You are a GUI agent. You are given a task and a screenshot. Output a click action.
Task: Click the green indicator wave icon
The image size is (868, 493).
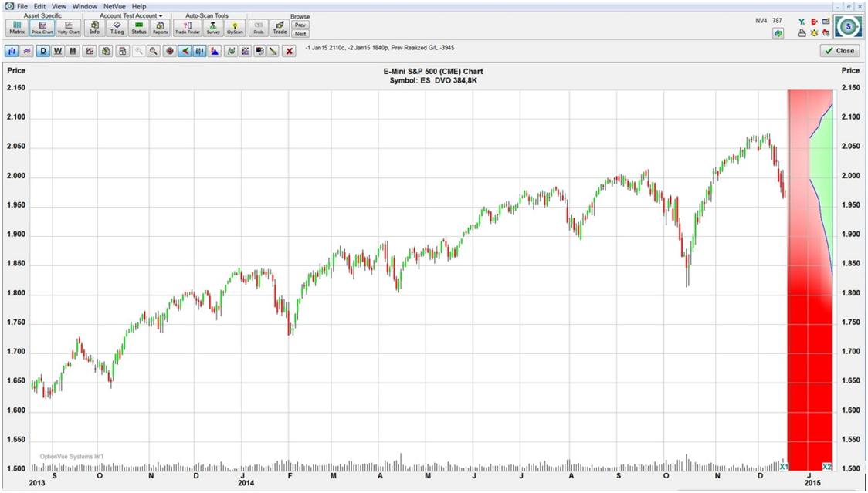[x=231, y=51]
